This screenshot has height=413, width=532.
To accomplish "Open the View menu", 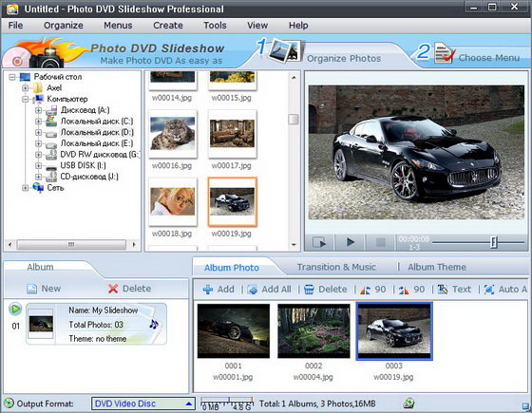I will click(257, 26).
